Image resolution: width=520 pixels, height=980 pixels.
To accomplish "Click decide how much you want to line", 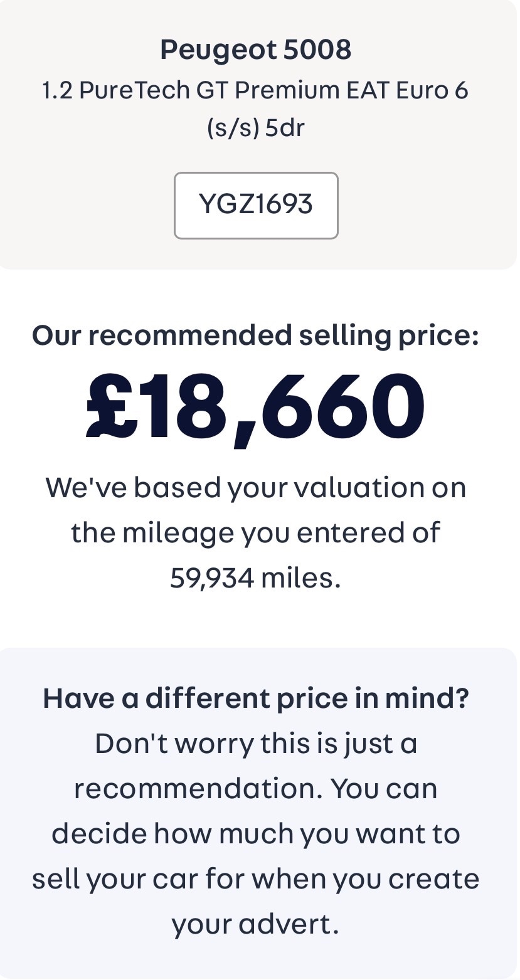I will 255,834.
